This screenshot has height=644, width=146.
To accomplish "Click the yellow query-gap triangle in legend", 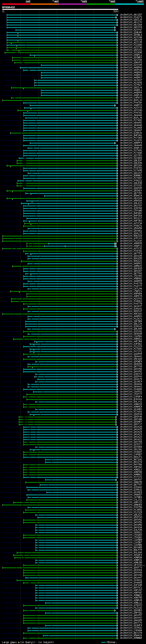I will pyautogui.click(x=19, y=642).
